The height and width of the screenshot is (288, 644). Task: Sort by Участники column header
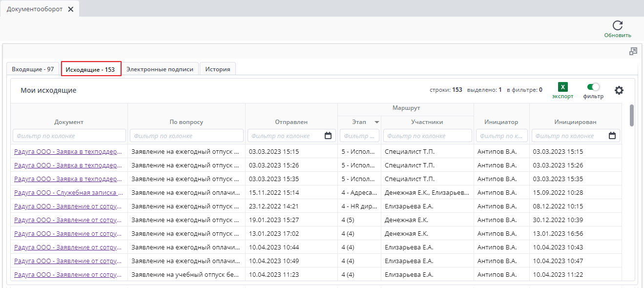click(x=427, y=122)
